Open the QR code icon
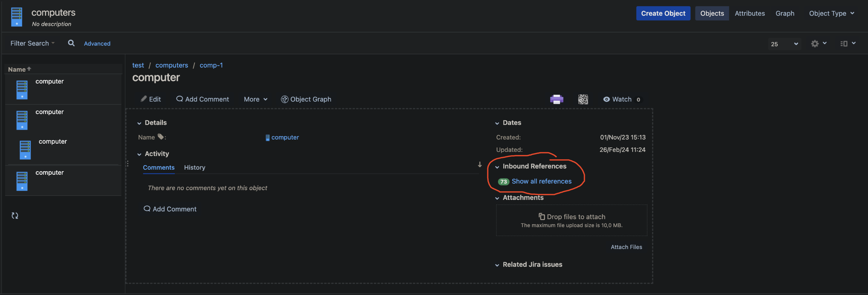This screenshot has width=868, height=295. [583, 99]
